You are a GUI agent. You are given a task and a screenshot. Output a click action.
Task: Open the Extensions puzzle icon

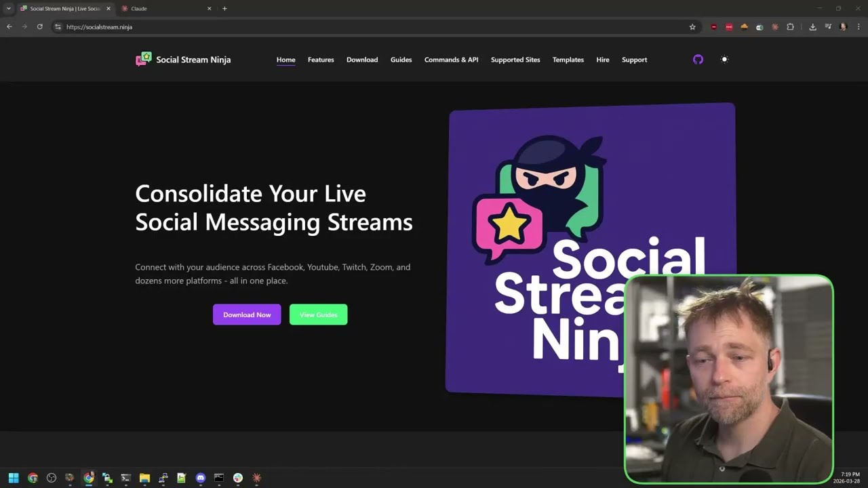coord(790,27)
